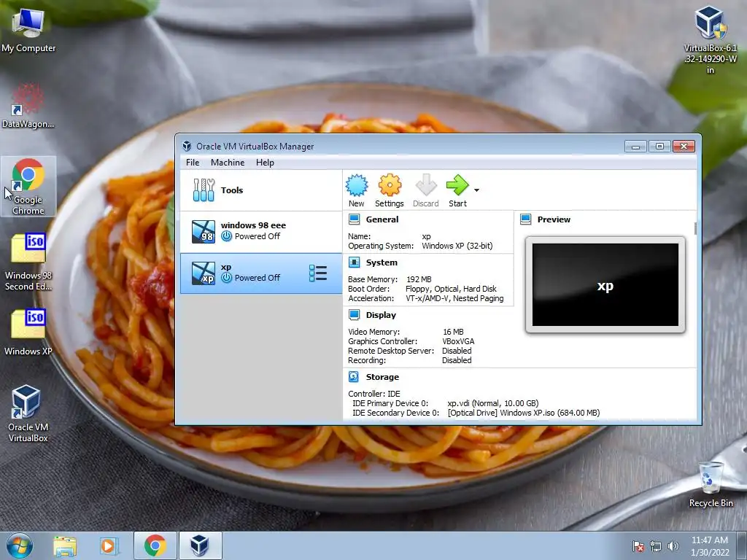Click the VBoxVGA graphics controller value
The width and height of the screenshot is (747, 560).
coord(458,341)
